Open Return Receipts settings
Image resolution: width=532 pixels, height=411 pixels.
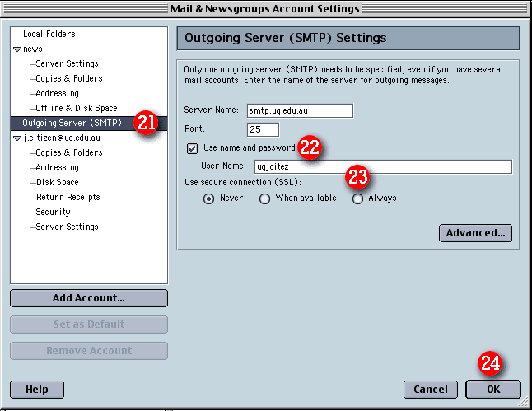[x=68, y=198]
